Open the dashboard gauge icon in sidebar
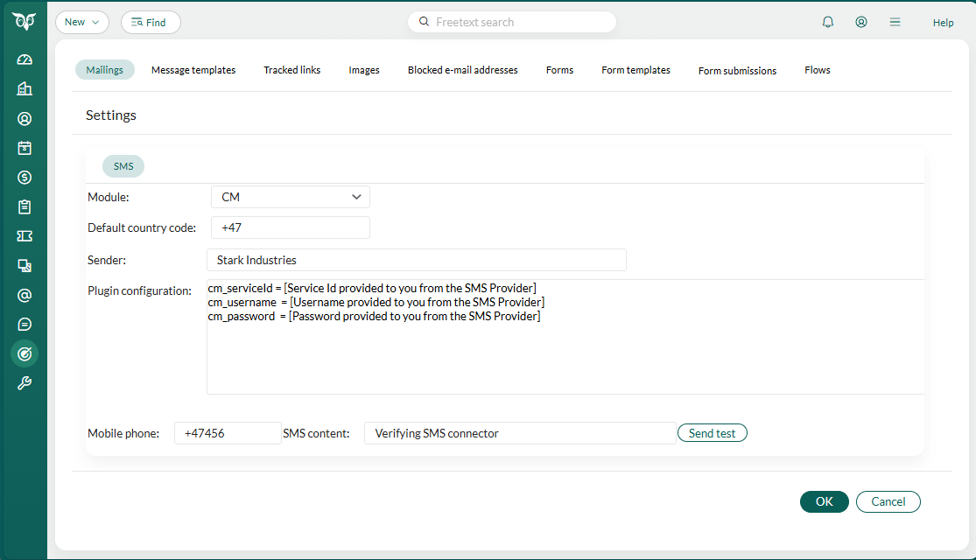Image resolution: width=976 pixels, height=560 pixels. [24, 59]
